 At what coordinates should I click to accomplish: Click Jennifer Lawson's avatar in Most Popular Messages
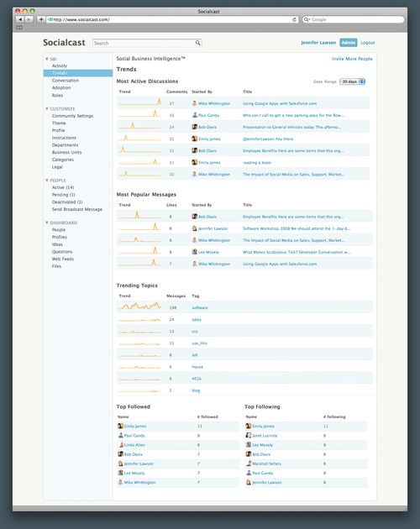pyautogui.click(x=195, y=228)
